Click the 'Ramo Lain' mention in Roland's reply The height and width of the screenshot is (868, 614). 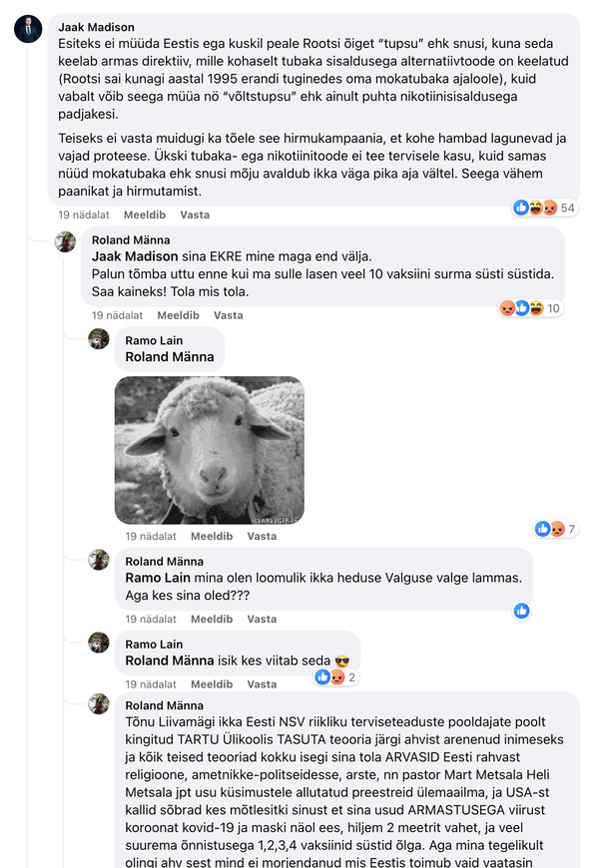click(x=154, y=578)
